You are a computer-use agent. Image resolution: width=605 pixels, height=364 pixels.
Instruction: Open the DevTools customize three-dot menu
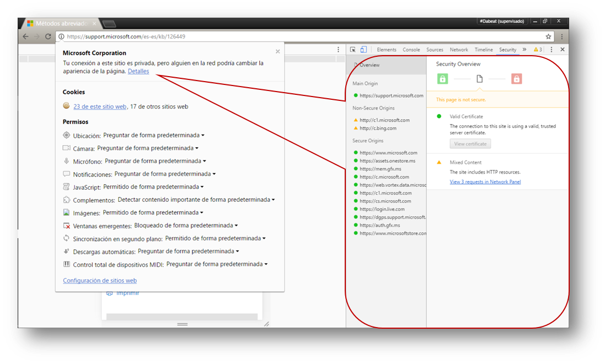552,50
